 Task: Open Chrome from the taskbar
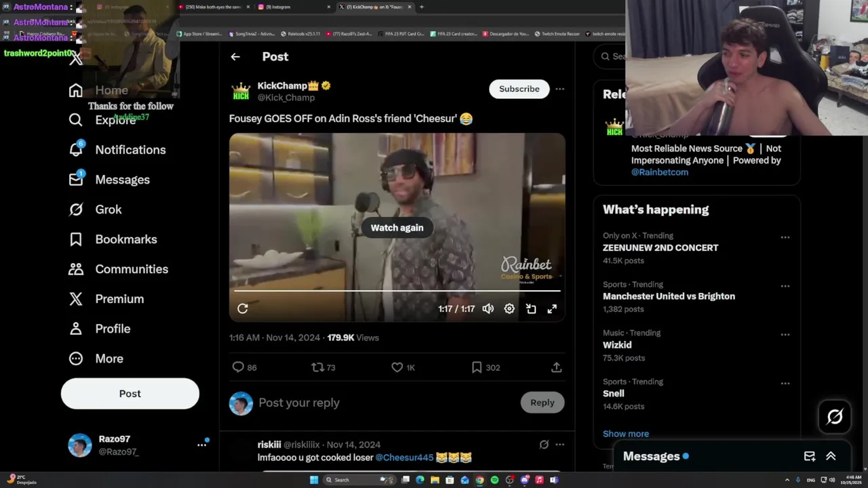(479, 480)
